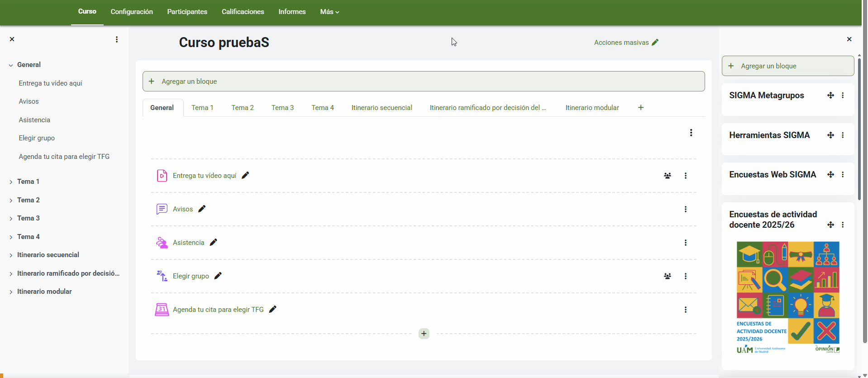Click pencil icon next to Entrega tu vídeo aquí
Image resolution: width=868 pixels, height=378 pixels.
245,175
